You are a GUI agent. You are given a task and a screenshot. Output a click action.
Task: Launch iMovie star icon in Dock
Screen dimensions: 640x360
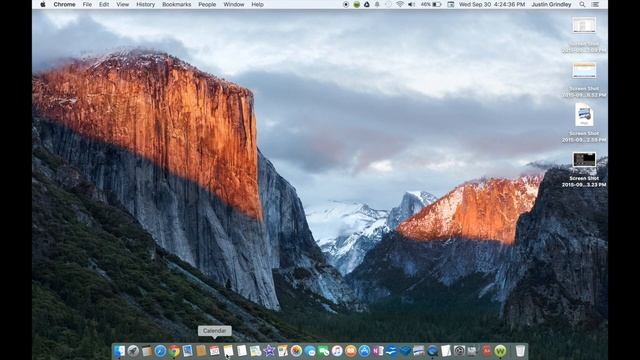(x=269, y=351)
